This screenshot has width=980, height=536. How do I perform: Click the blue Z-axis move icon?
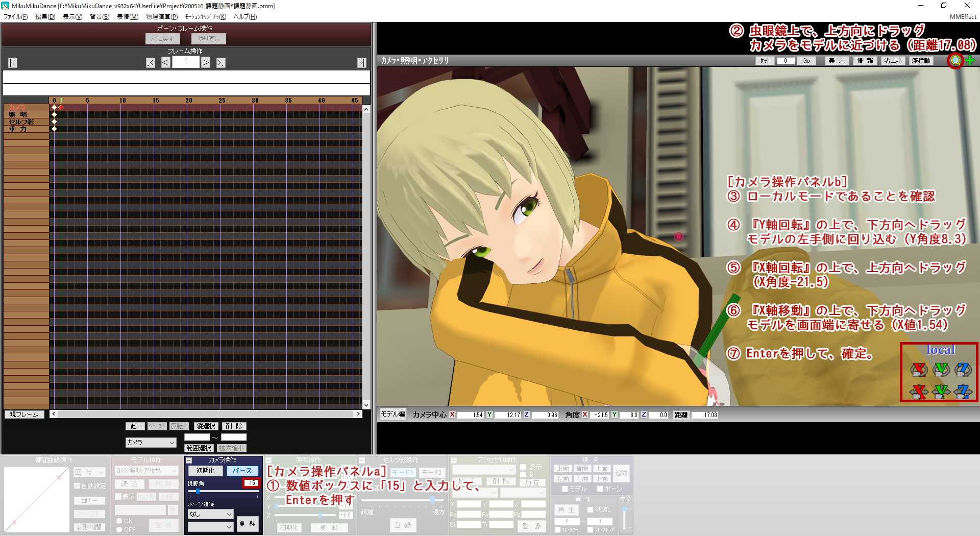[x=963, y=392]
